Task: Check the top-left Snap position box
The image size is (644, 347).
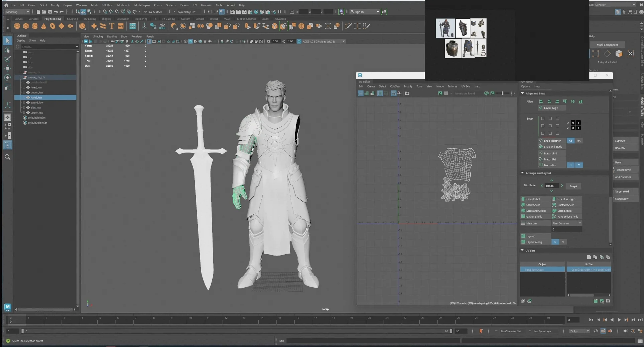Action: tap(543, 119)
